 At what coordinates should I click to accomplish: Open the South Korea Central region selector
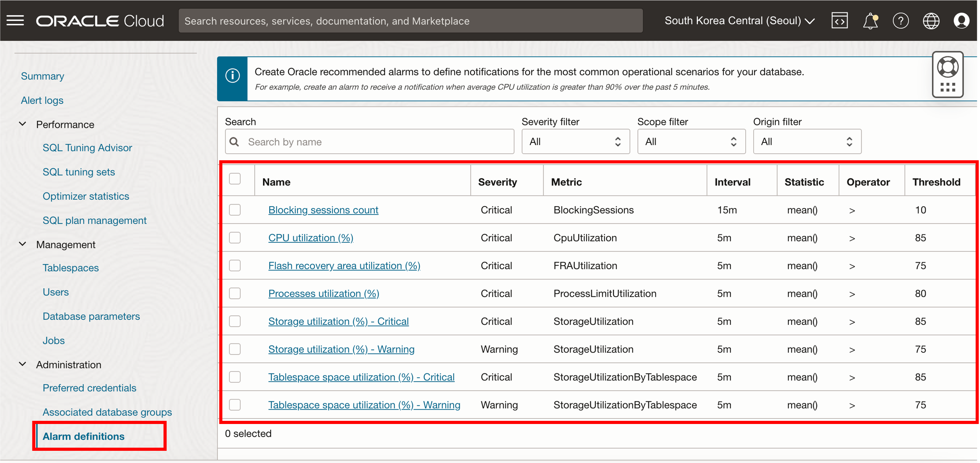click(740, 21)
